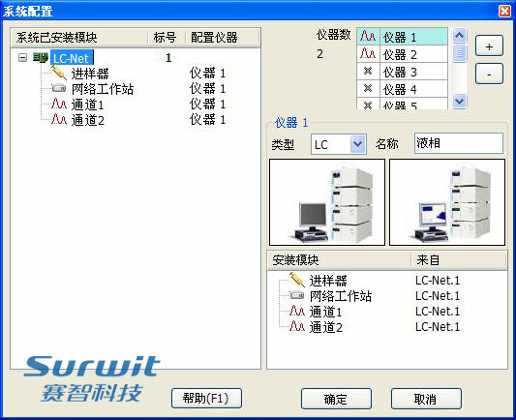
Task: Click 进样器 syringe icon under 安装模块
Action: pos(297,280)
